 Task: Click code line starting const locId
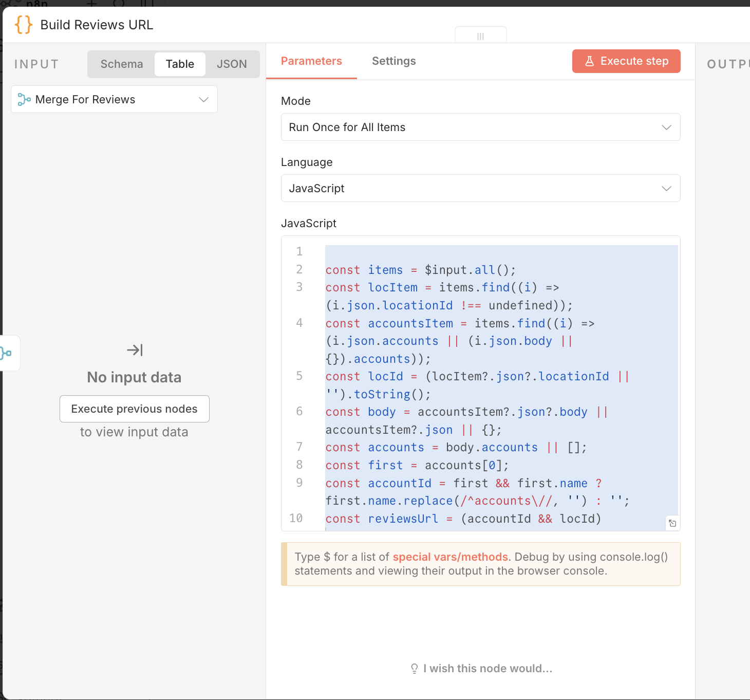click(477, 385)
